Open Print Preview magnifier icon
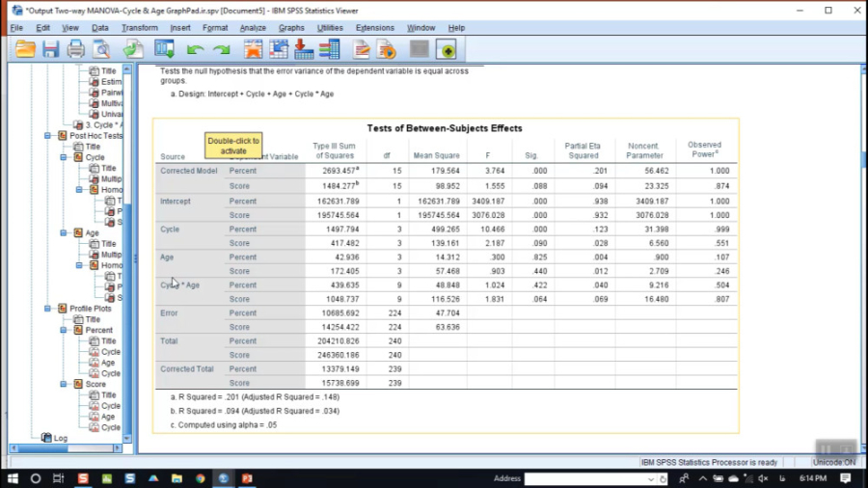 102,49
